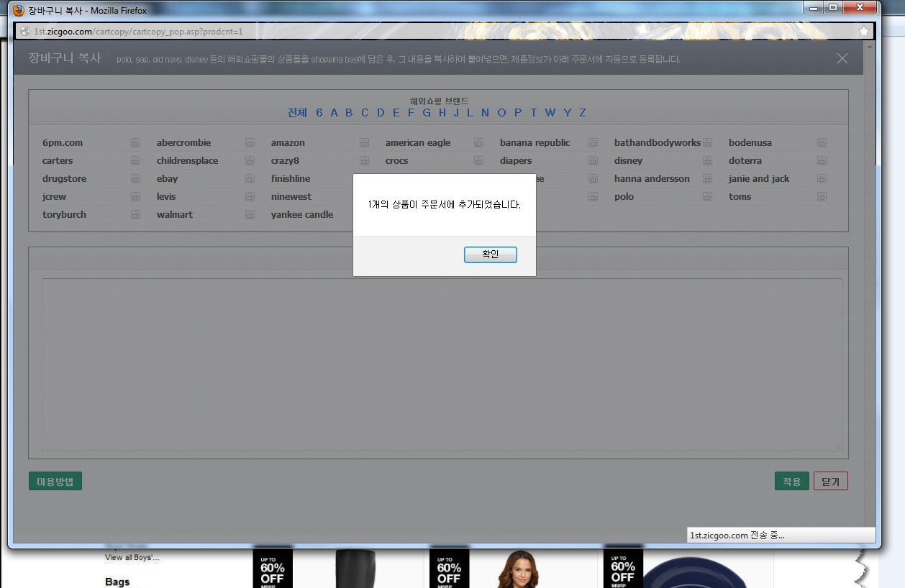The image size is (905, 588).
Task: Click the bag icon beside toms
Action: (x=822, y=196)
